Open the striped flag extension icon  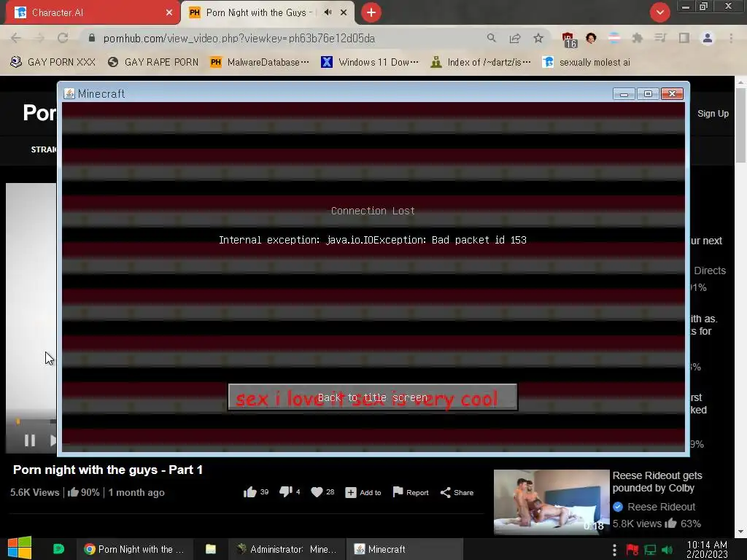(614, 38)
